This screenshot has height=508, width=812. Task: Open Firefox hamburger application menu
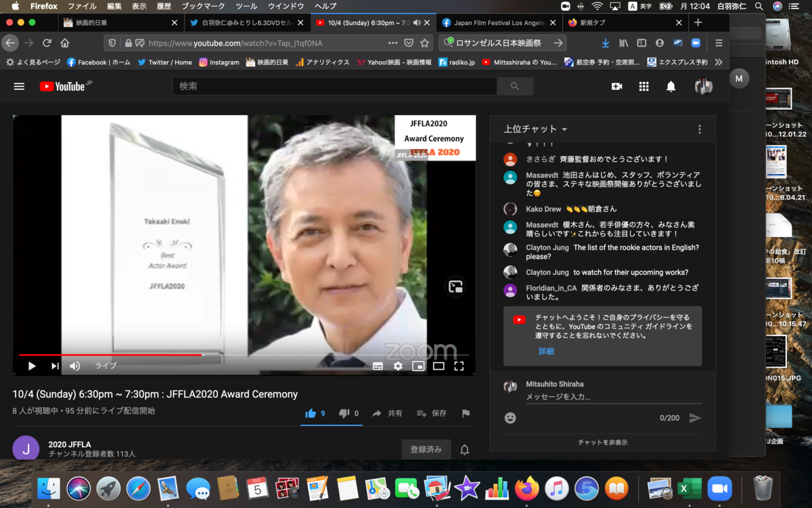tap(719, 43)
